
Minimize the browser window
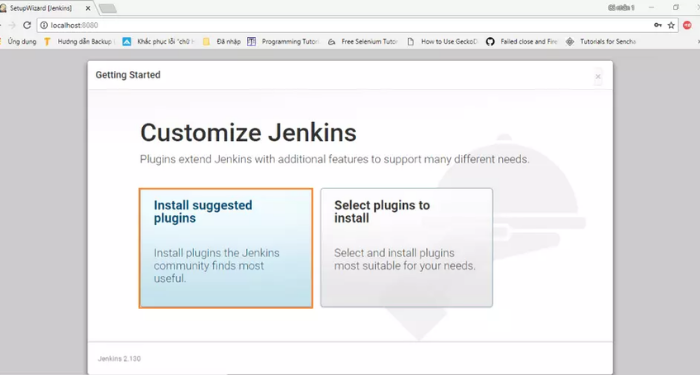click(651, 8)
